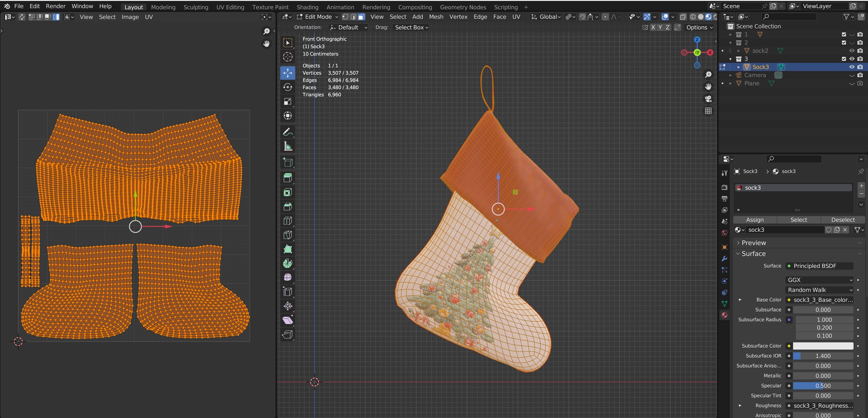Click Principled BSDF surface shader button
868x418 pixels.
(820, 266)
